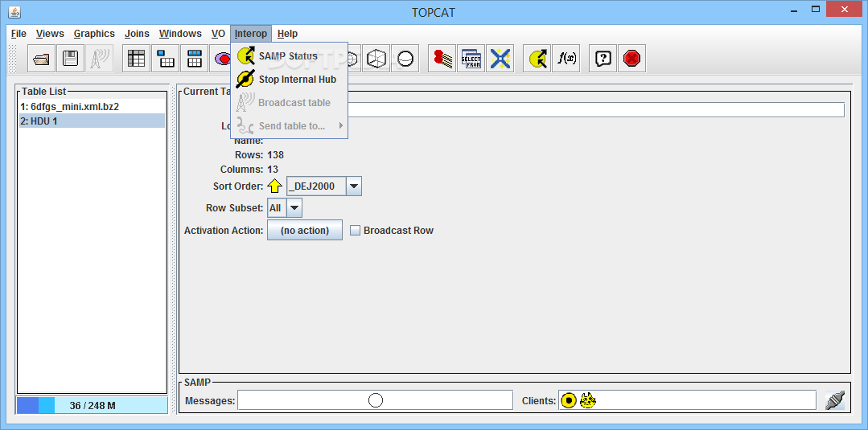This screenshot has width=868, height=430.
Task: Select table 2: HDU 1
Action: [x=92, y=121]
